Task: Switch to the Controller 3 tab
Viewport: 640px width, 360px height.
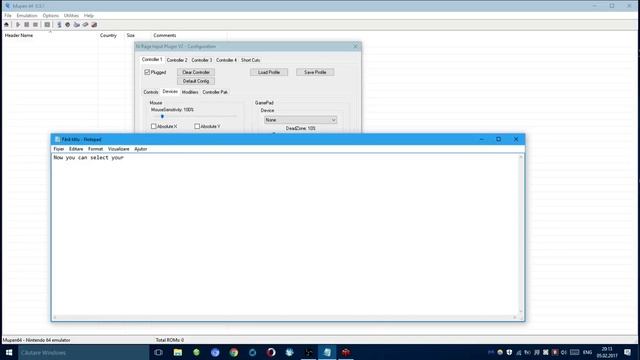Action: [202, 60]
